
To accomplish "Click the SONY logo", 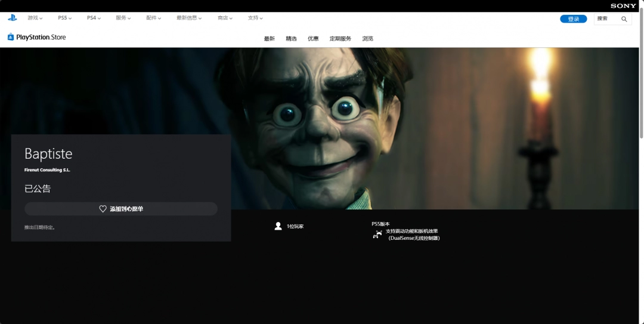I will [623, 6].
